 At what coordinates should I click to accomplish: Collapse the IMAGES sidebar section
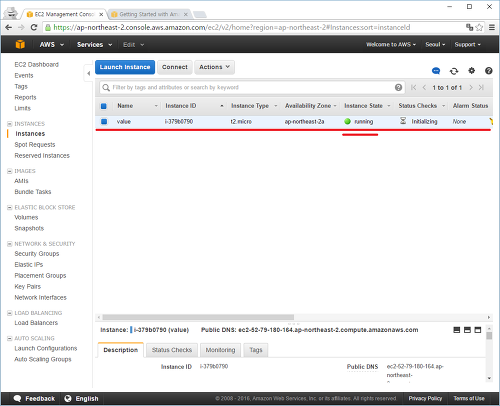coord(9,171)
